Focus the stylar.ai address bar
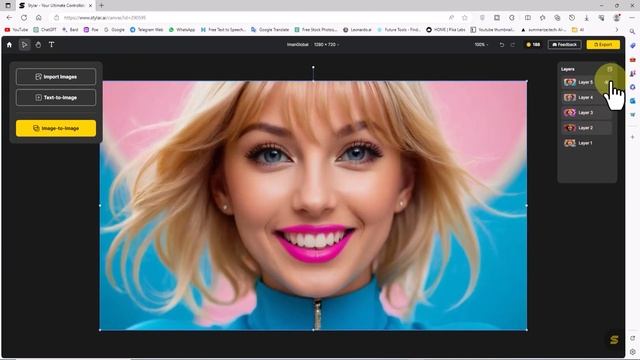This screenshot has height=360, width=640. (x=249, y=18)
